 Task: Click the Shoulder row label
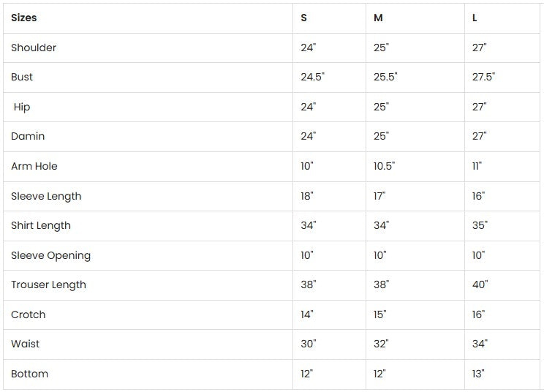(x=34, y=48)
